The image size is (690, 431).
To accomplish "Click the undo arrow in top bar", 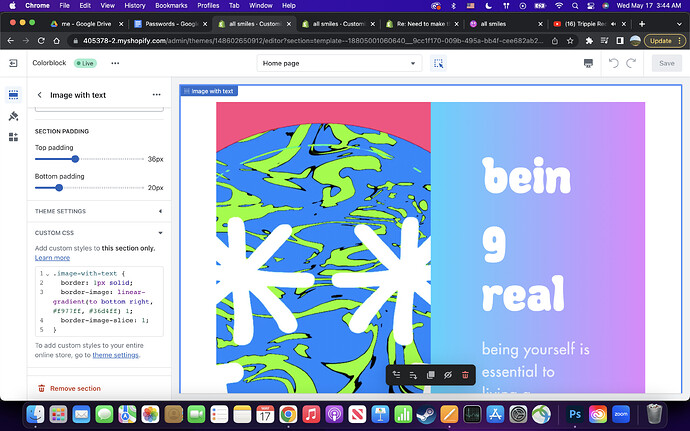I will 614,63.
